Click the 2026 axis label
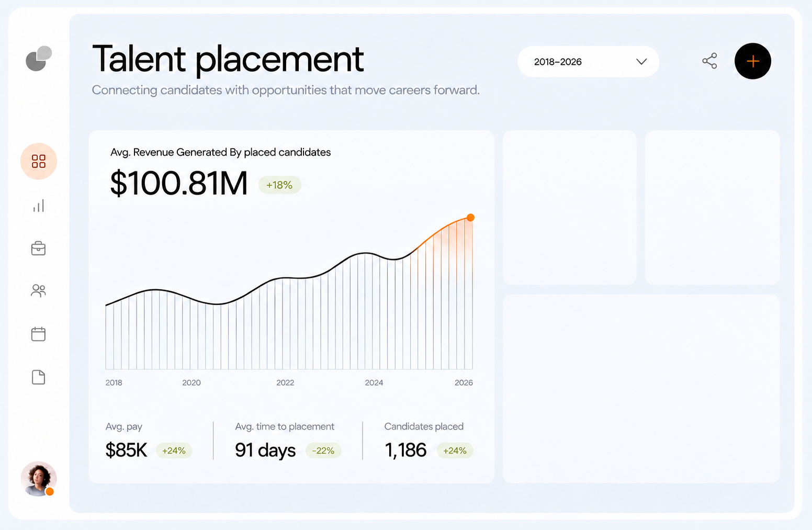The width and height of the screenshot is (812, 530). pyautogui.click(x=464, y=382)
